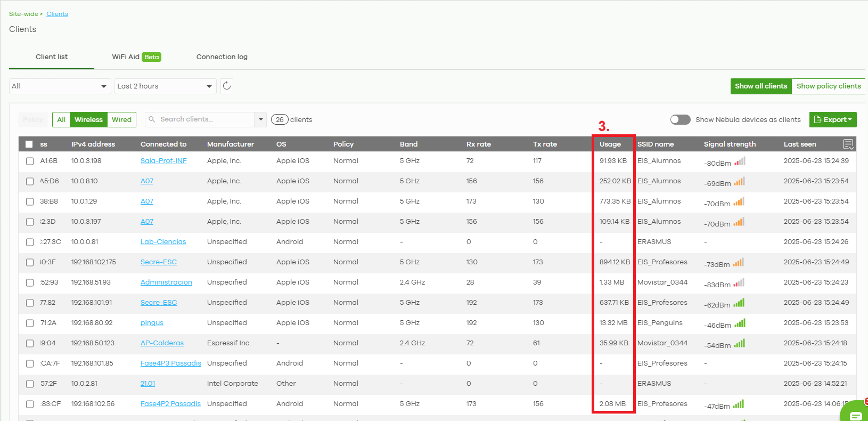Check the row for 10.0.1.29
This screenshot has height=421, width=868.
click(30, 201)
